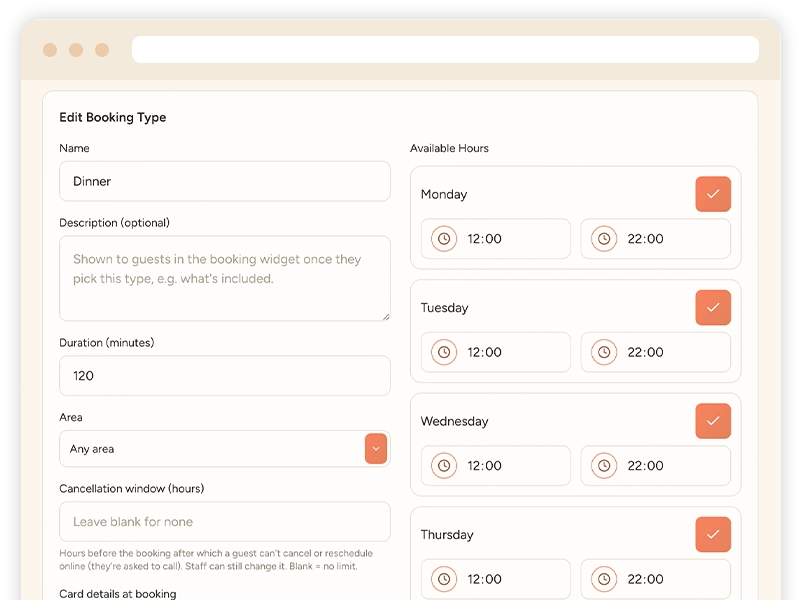This screenshot has height=600, width=800.
Task: Uncheck the Tuesday availability checkbox
Action: [x=713, y=307]
